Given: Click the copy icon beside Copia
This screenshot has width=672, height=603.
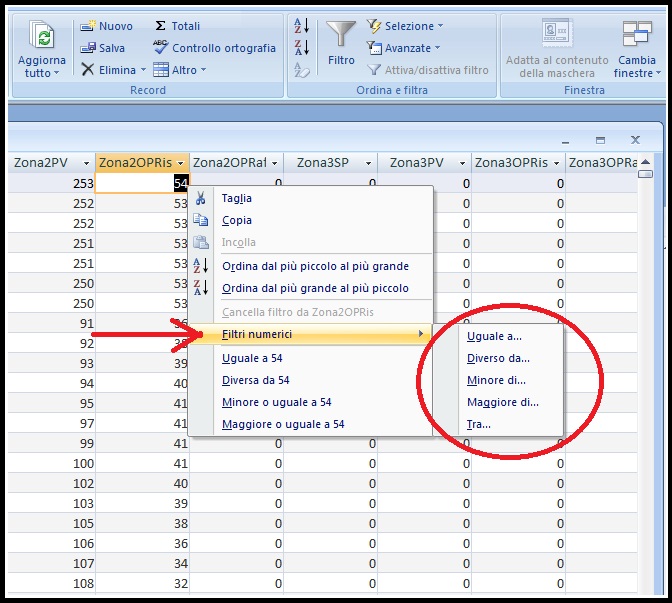Looking at the screenshot, I should (x=200, y=220).
